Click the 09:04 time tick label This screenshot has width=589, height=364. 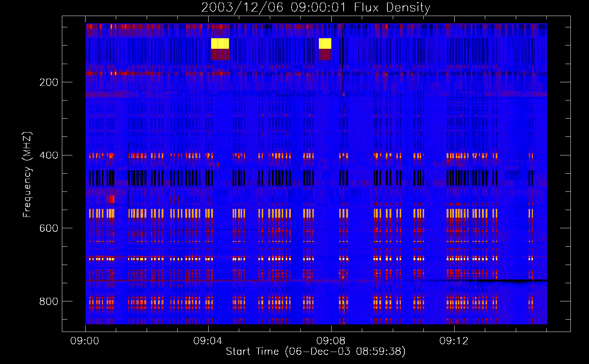[x=208, y=341]
